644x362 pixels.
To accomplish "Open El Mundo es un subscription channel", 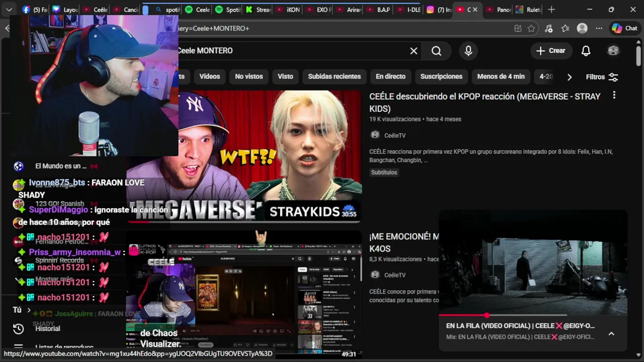I will (x=61, y=166).
